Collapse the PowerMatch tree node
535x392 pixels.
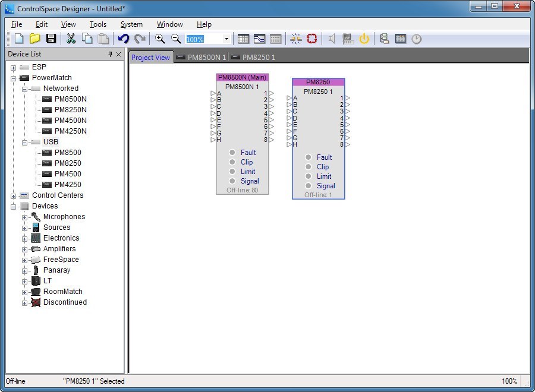click(13, 78)
